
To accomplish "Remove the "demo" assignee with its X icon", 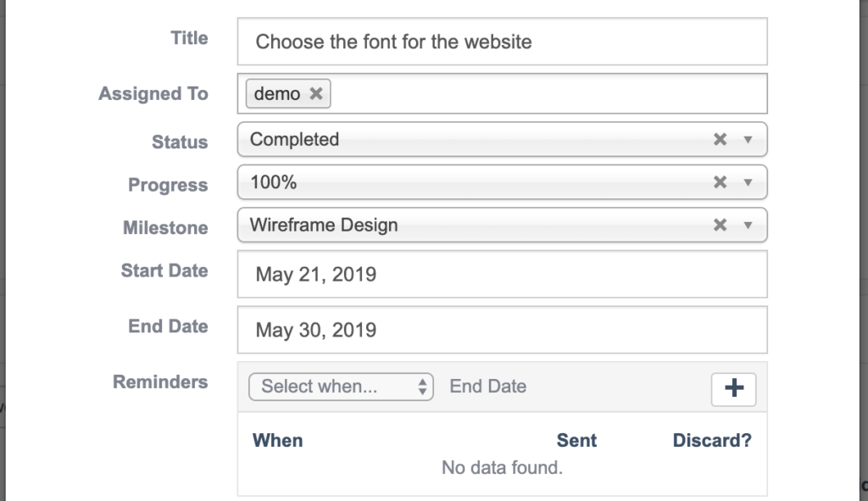I will (x=314, y=93).
